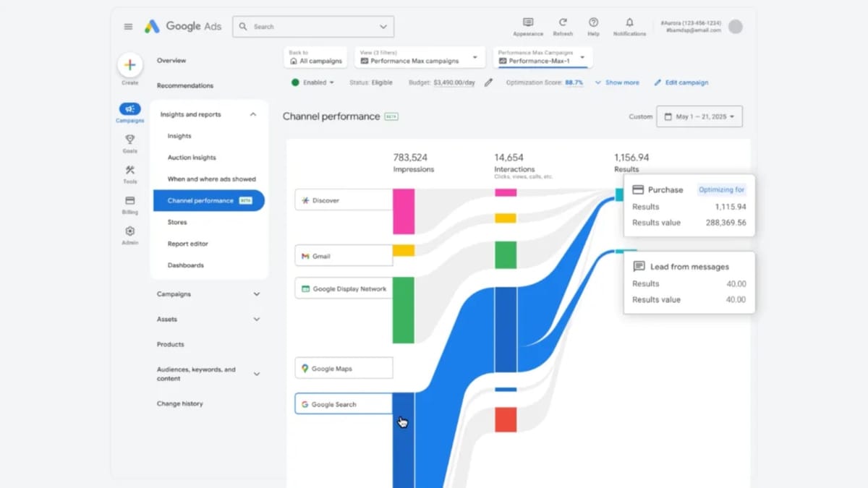
Task: Open the Admin gear icon
Action: coord(129,231)
